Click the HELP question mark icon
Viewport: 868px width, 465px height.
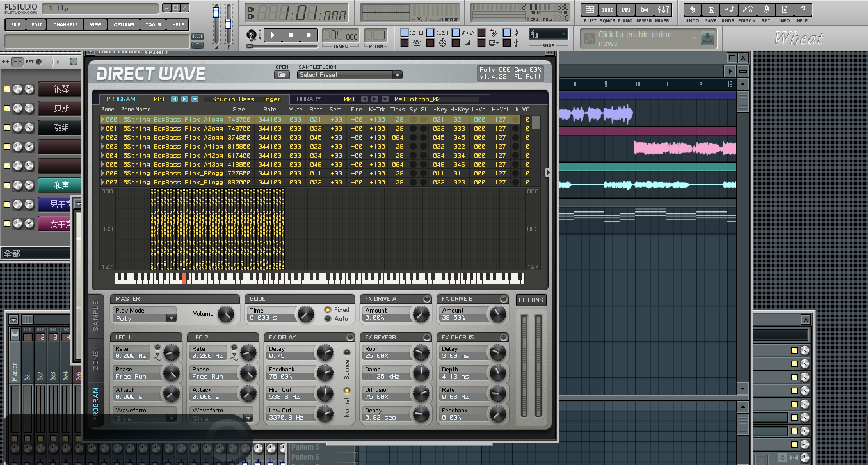point(803,10)
